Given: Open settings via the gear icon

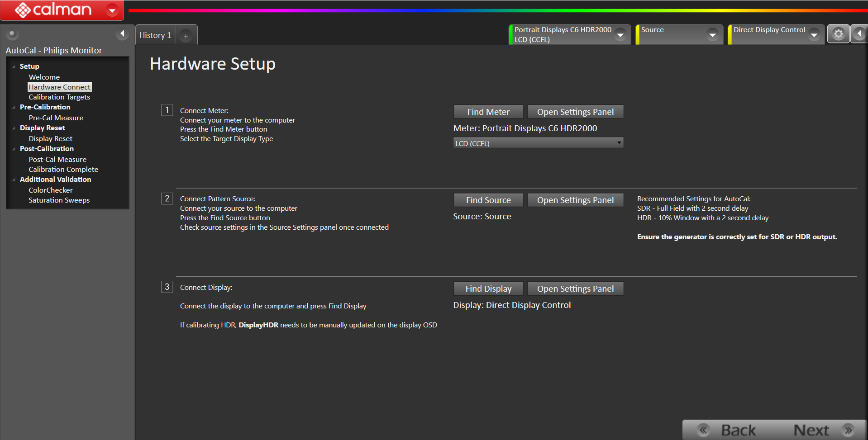Looking at the screenshot, I should click(x=838, y=34).
